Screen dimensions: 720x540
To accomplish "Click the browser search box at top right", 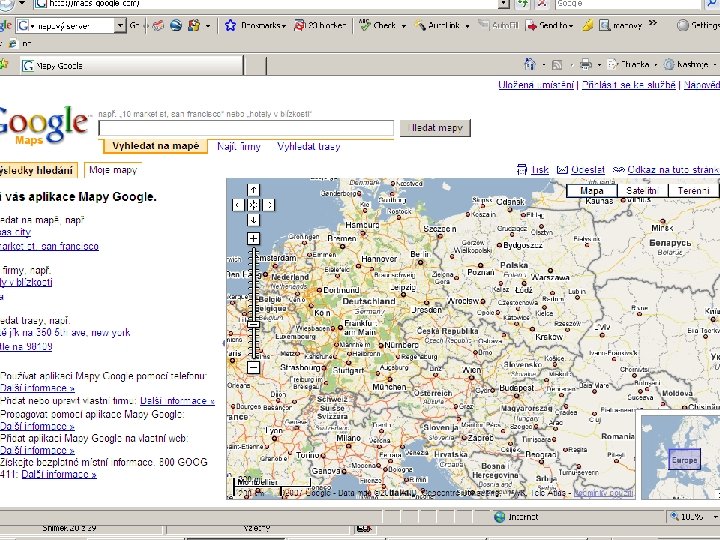I will (628, 4).
